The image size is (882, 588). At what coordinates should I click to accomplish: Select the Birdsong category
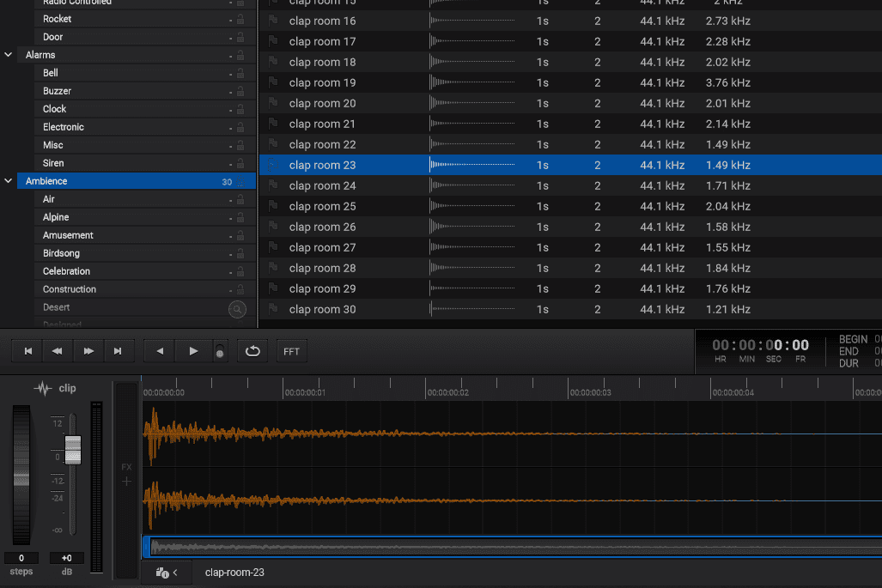[x=61, y=253]
